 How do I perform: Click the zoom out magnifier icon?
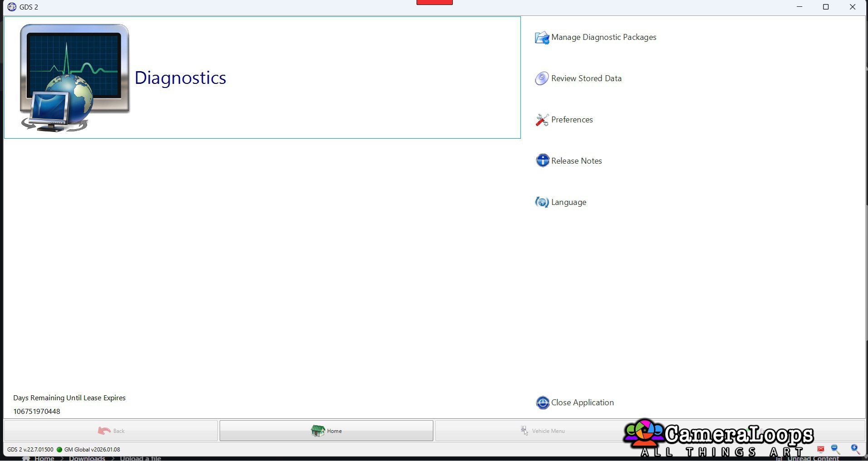click(836, 449)
